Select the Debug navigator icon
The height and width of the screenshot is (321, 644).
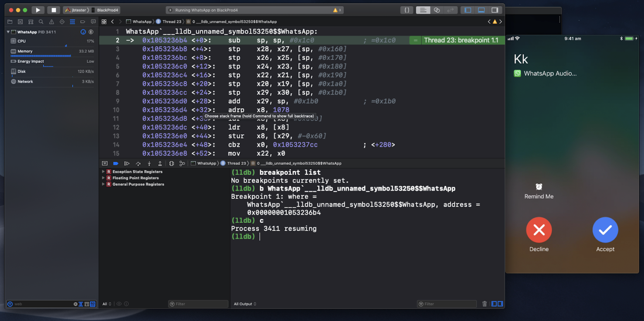pyautogui.click(x=72, y=21)
